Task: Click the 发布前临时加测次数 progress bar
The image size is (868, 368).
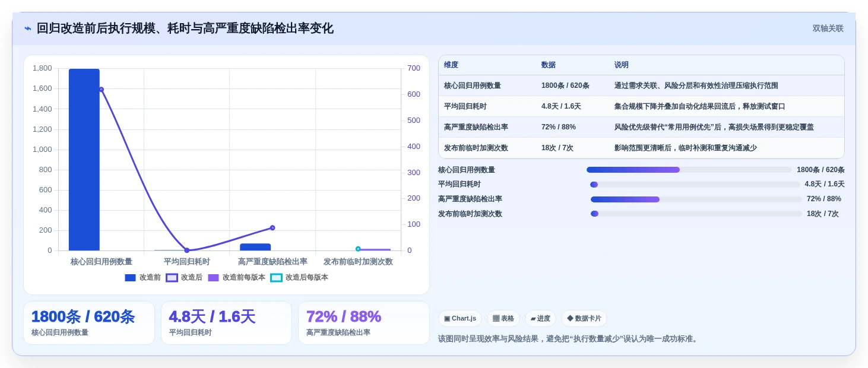Action: (696, 214)
